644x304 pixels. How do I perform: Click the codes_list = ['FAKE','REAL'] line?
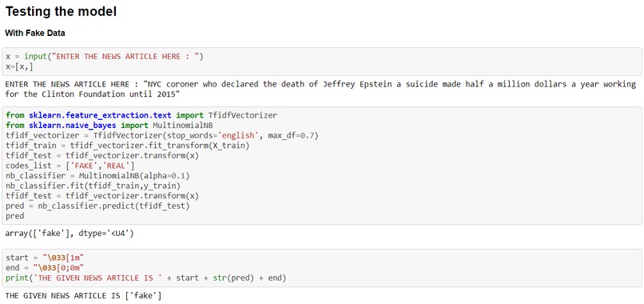70,166
